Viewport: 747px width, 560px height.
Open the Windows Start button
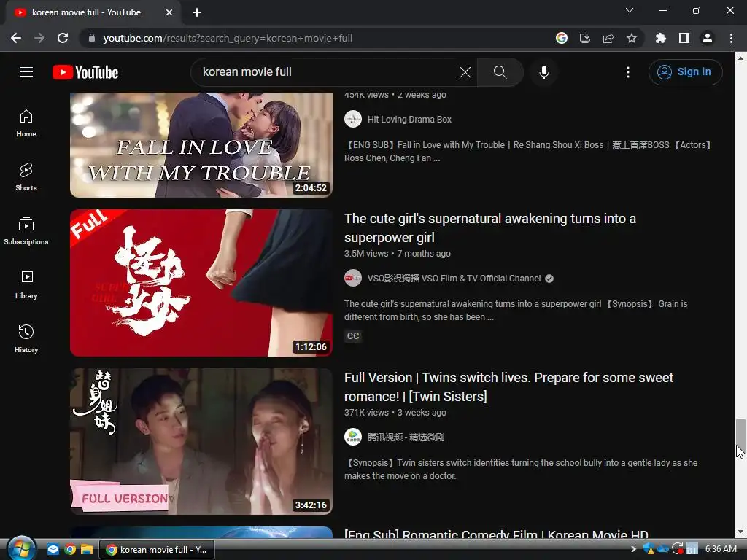click(21, 548)
